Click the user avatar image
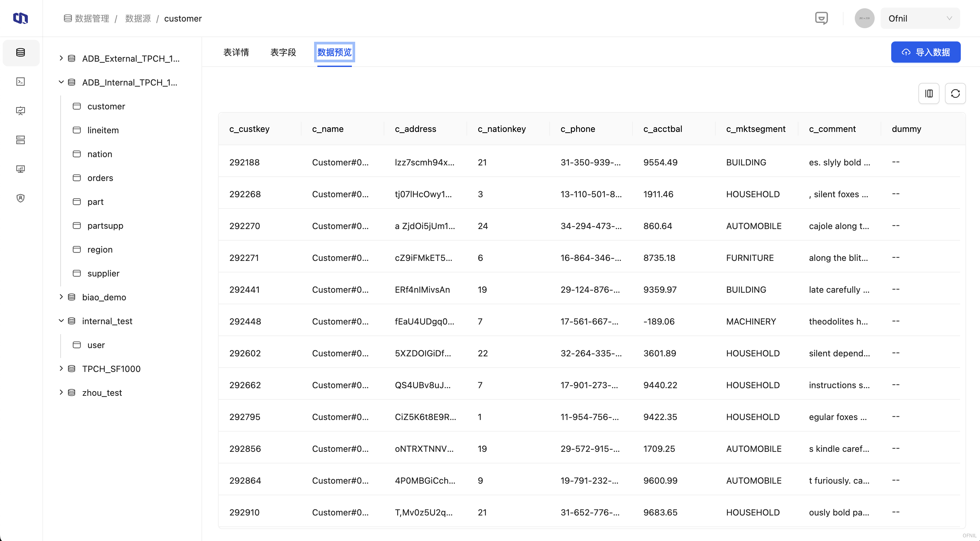 point(864,18)
